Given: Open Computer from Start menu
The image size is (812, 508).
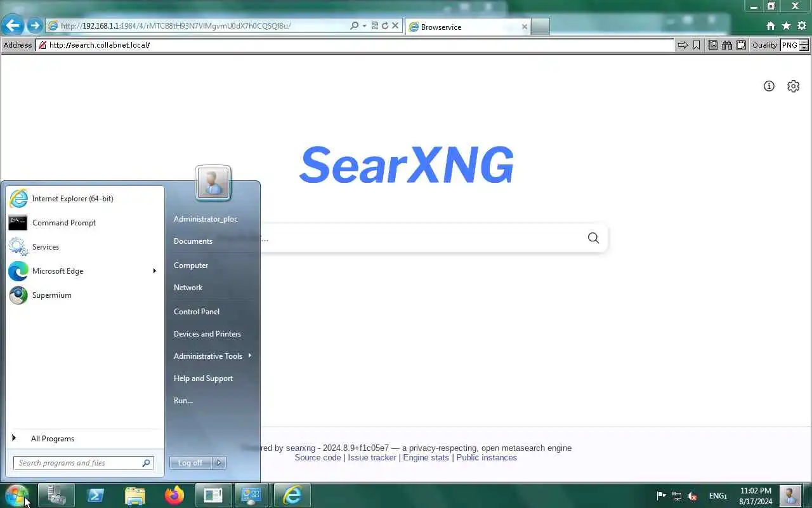Looking at the screenshot, I should pos(191,265).
